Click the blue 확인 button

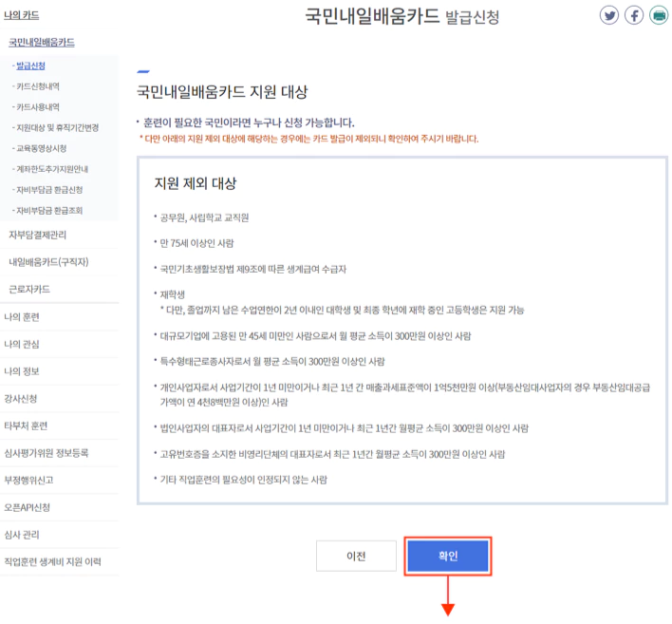[x=448, y=556]
